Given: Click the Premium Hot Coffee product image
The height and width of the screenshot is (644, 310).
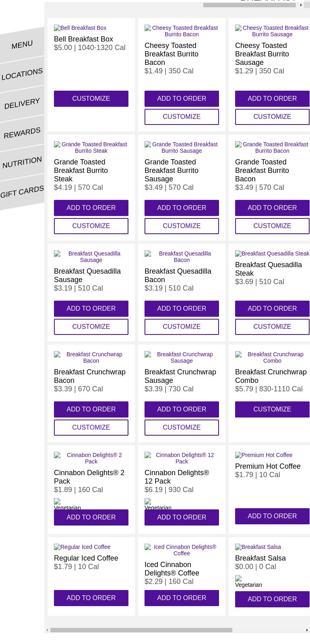Looking at the screenshot, I should tap(264, 455).
